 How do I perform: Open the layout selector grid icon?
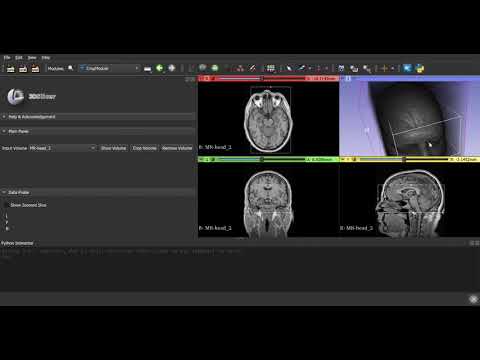point(271,68)
